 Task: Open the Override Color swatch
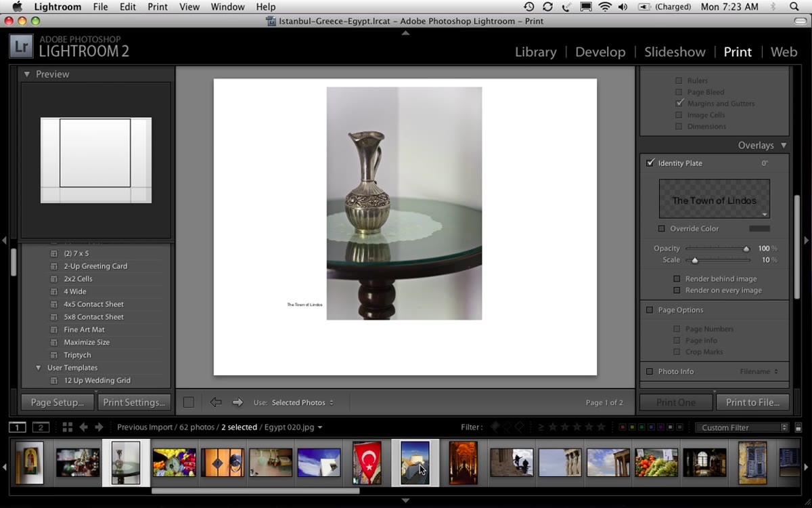pos(759,229)
